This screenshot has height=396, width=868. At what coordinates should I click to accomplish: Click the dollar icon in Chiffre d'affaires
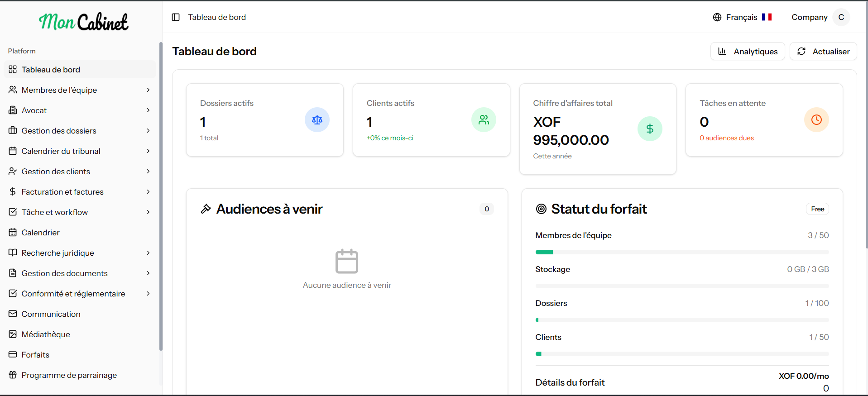coord(650,129)
